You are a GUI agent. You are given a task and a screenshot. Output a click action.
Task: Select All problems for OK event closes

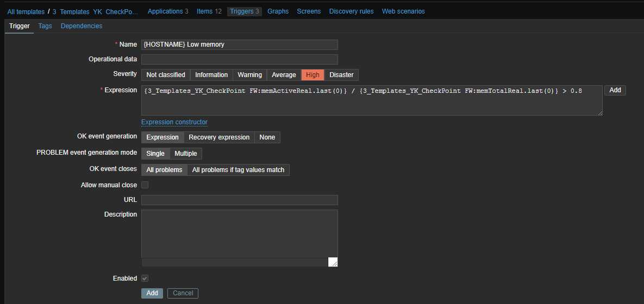(164, 170)
